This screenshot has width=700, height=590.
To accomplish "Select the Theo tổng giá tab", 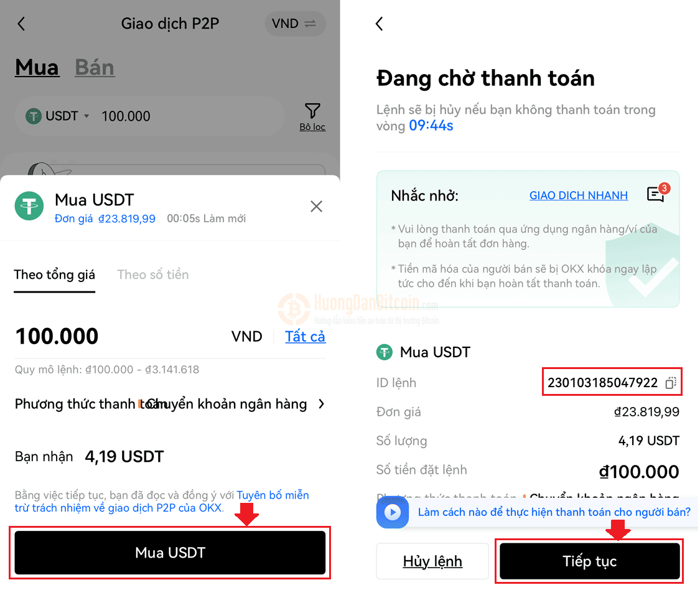I will [x=55, y=275].
